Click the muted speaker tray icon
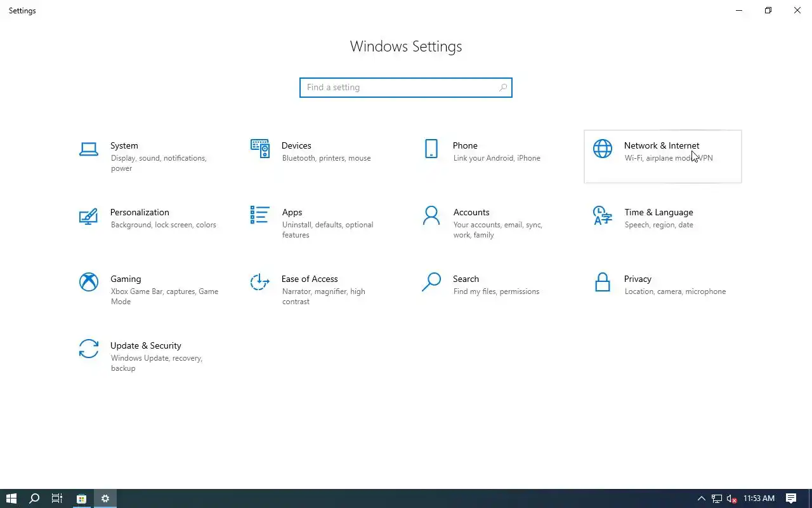This screenshot has height=508, width=812. [731, 498]
